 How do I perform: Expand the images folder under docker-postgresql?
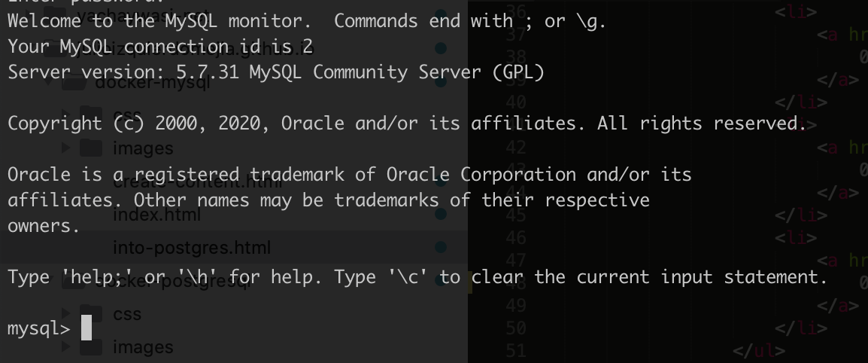point(66,347)
